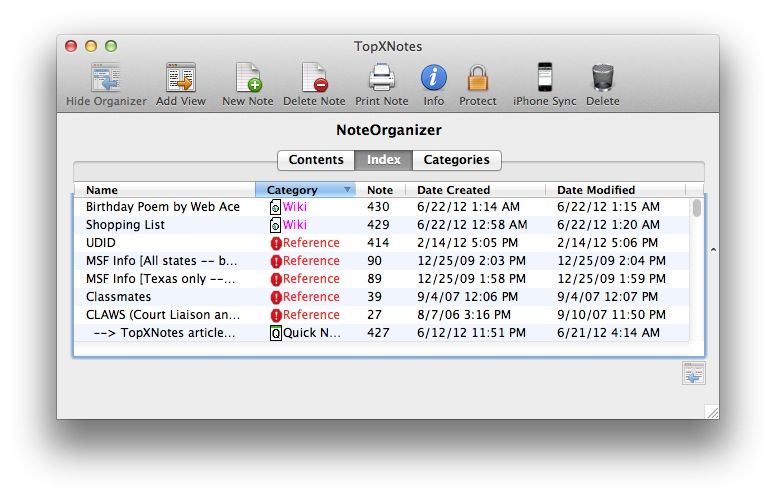Select the UDID note row
Viewport: 776px width, 498px height.
382,243
